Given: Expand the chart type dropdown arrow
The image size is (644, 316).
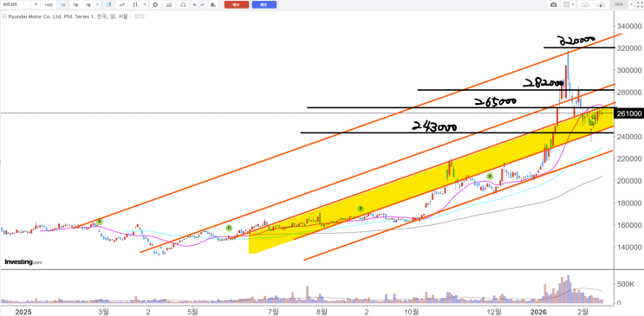Looking at the screenshot, I should point(145,4).
